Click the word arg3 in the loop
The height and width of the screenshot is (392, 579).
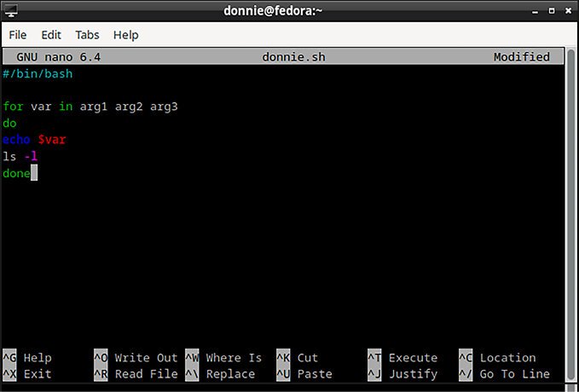pyautogui.click(x=164, y=107)
